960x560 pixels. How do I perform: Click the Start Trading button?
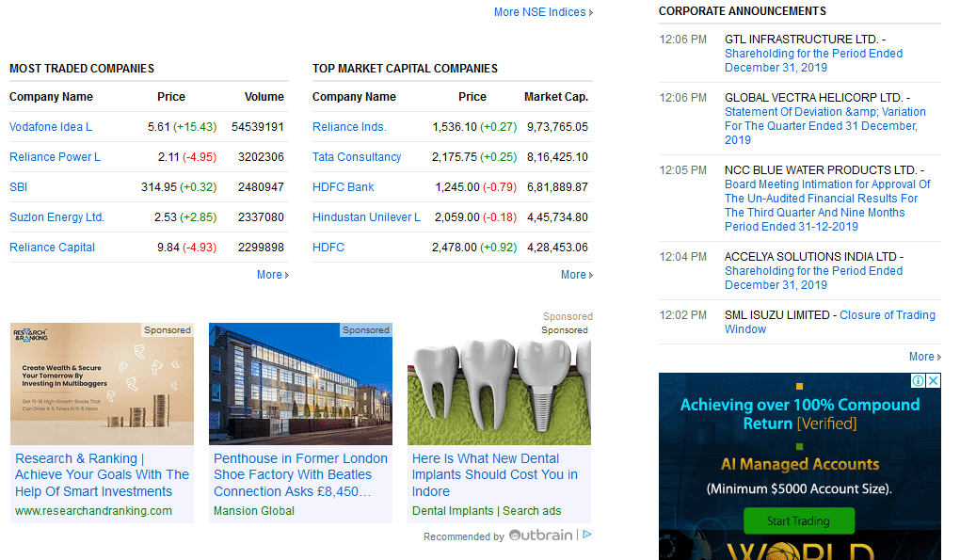[798, 520]
